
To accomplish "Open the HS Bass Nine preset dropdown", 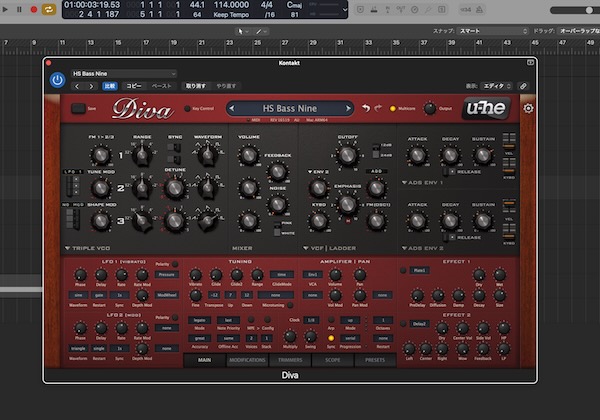I will point(124,73).
